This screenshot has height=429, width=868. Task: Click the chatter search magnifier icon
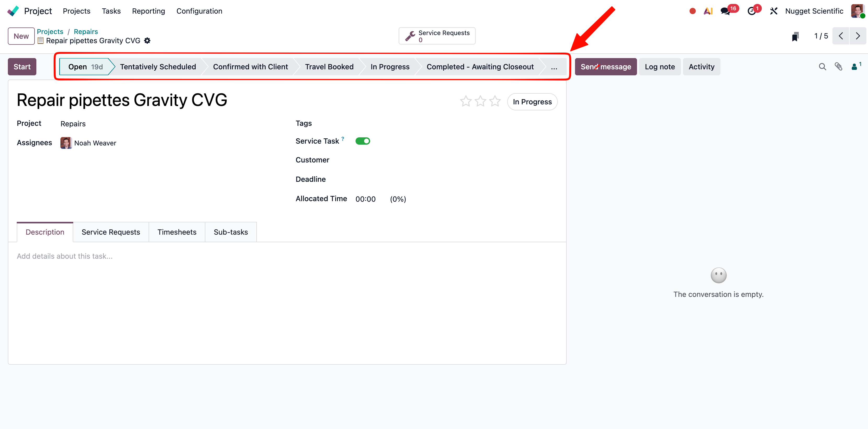point(822,67)
